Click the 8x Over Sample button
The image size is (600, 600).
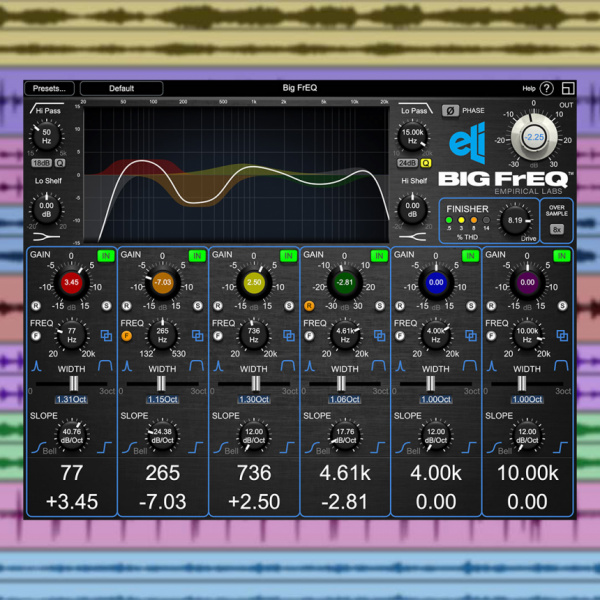point(557,230)
